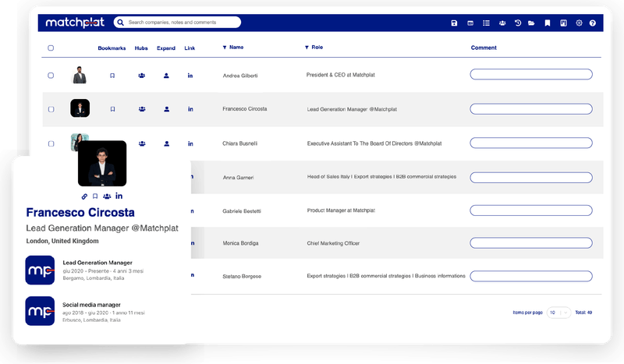624x364 pixels.
Task: Click comment field for Francesco Circosta
Action: coord(531,109)
